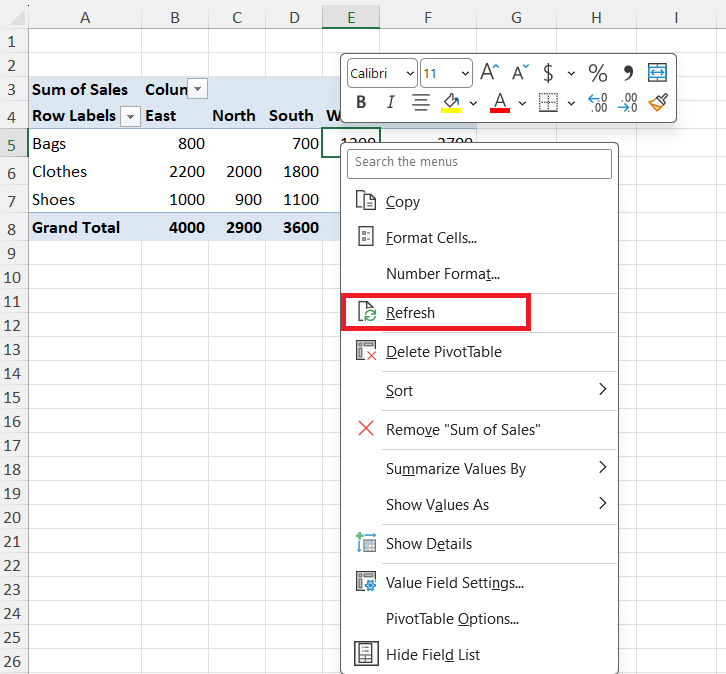Expand the Show Values As submenu
The image size is (726, 674).
437,505
